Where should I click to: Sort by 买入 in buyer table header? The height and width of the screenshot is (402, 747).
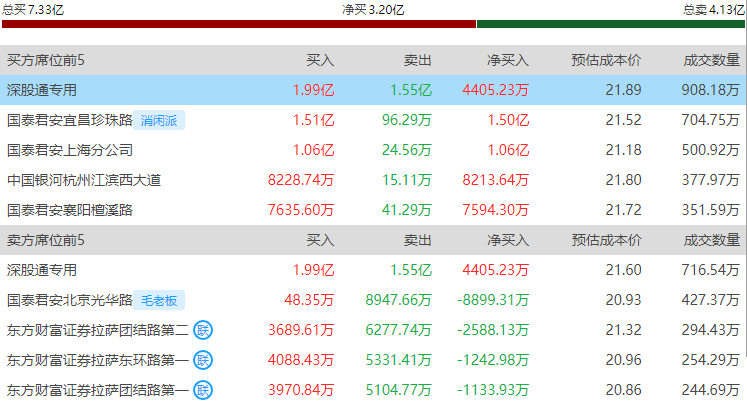320,60
